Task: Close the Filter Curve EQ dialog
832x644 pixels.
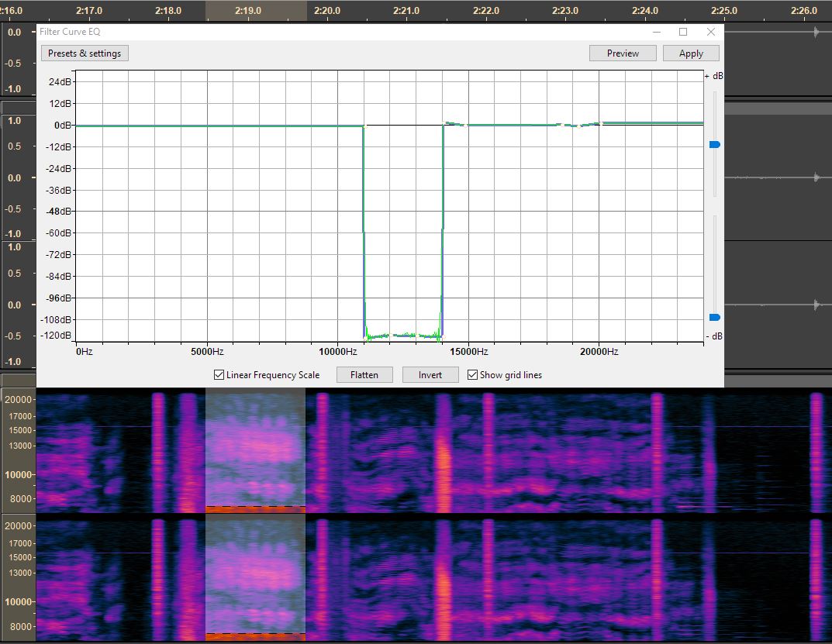Action: pyautogui.click(x=711, y=32)
